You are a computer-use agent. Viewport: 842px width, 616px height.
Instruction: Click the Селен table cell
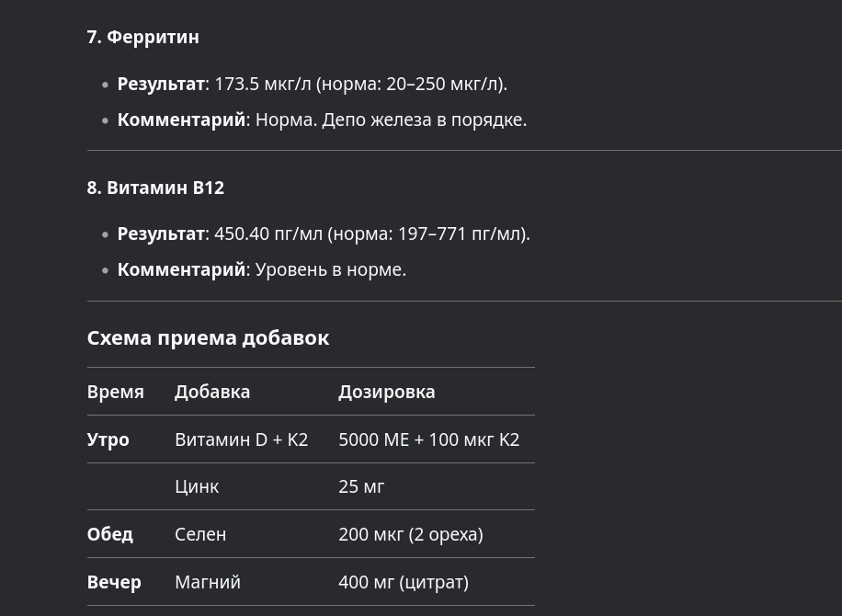[200, 534]
